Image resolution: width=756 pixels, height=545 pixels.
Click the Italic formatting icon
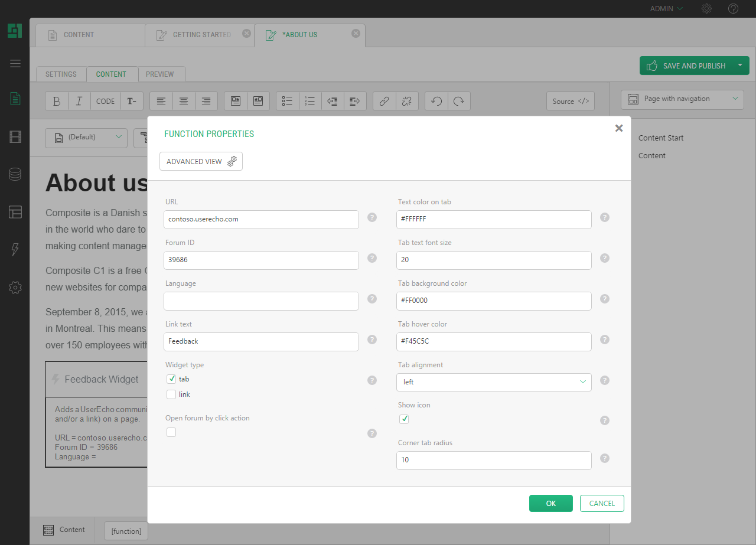79,101
